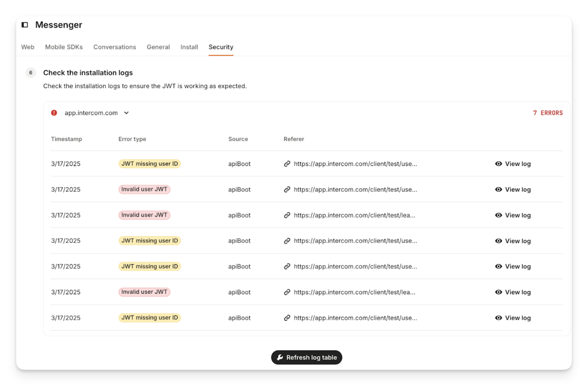Open the Mobile SDKs tab
Screen dimensions: 588x386
pyautogui.click(x=64, y=47)
